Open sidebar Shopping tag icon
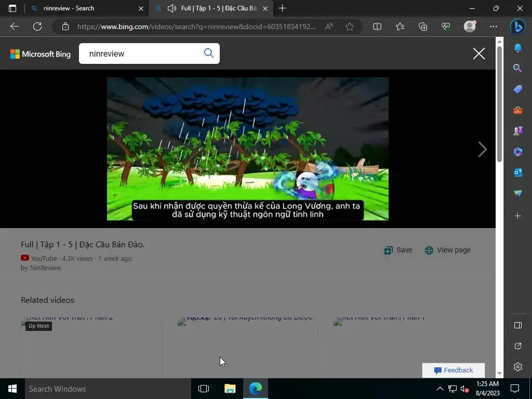Image resolution: width=532 pixels, height=399 pixels. [x=518, y=89]
